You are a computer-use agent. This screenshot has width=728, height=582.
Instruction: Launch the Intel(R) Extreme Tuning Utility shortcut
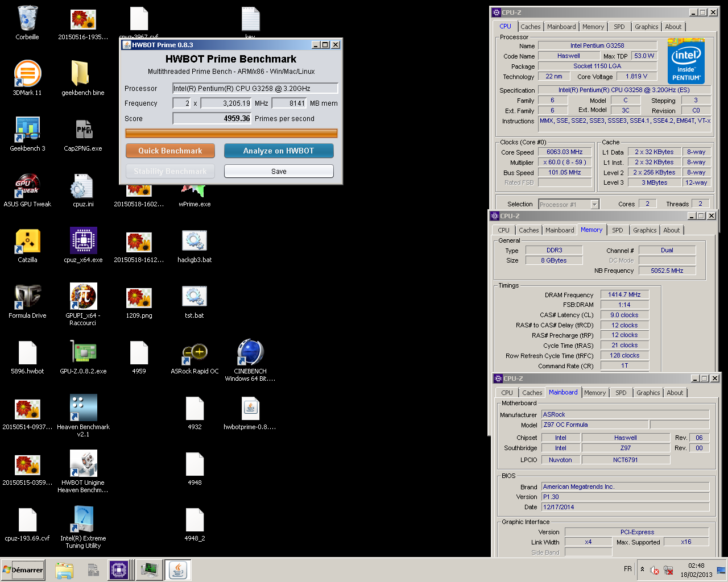[83, 527]
